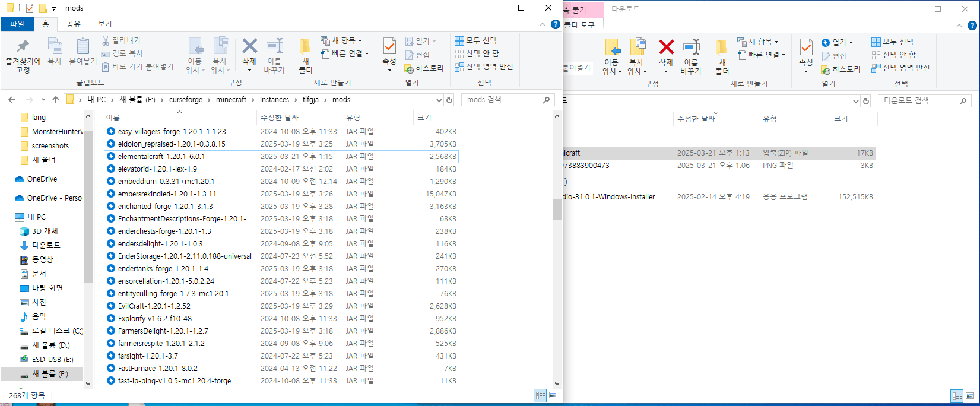Refresh the mods folder address bar
The width and height of the screenshot is (980, 406).
coord(449,100)
